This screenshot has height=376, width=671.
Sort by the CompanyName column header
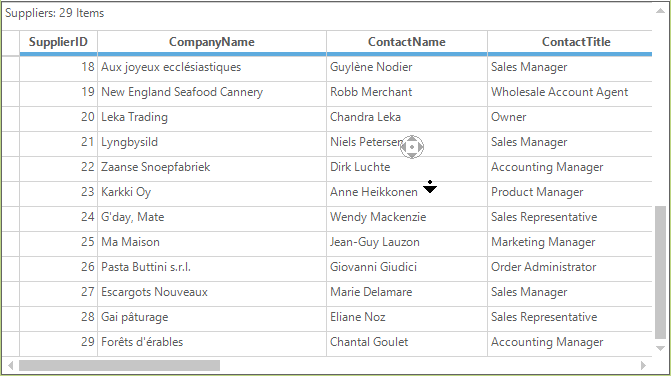point(212,42)
